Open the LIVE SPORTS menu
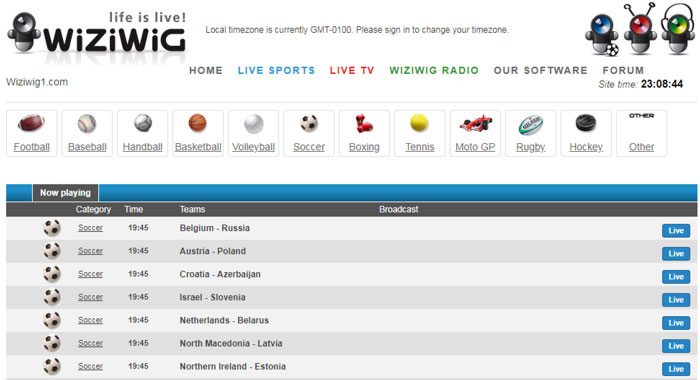Viewport: 700px width, 380px height. pyautogui.click(x=276, y=71)
